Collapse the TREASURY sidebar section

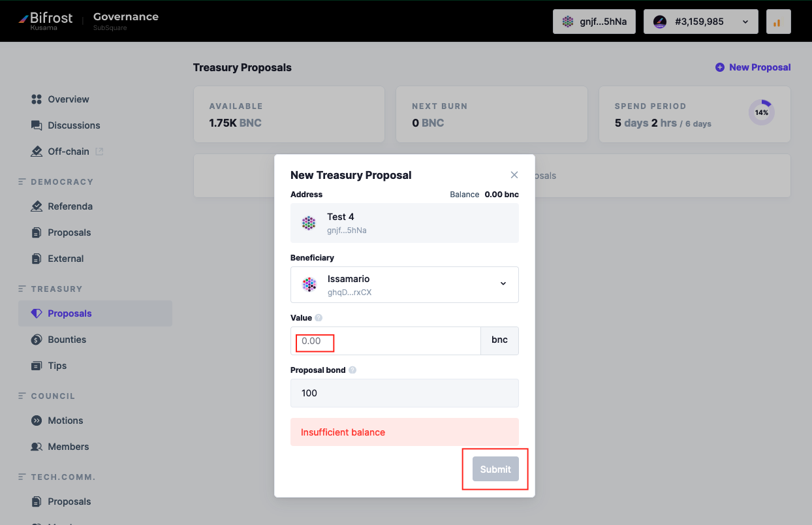pyautogui.click(x=51, y=289)
